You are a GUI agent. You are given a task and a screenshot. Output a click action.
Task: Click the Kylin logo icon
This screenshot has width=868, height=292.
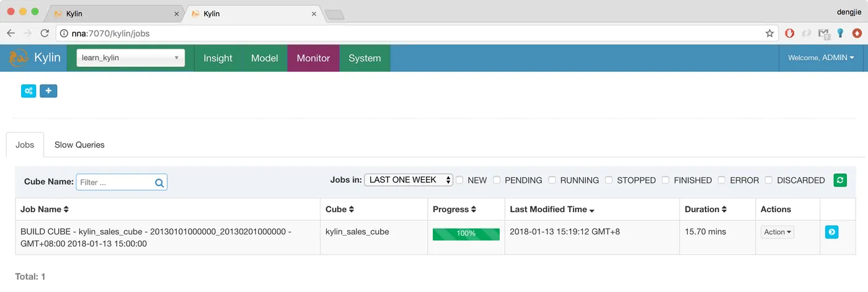[18, 58]
